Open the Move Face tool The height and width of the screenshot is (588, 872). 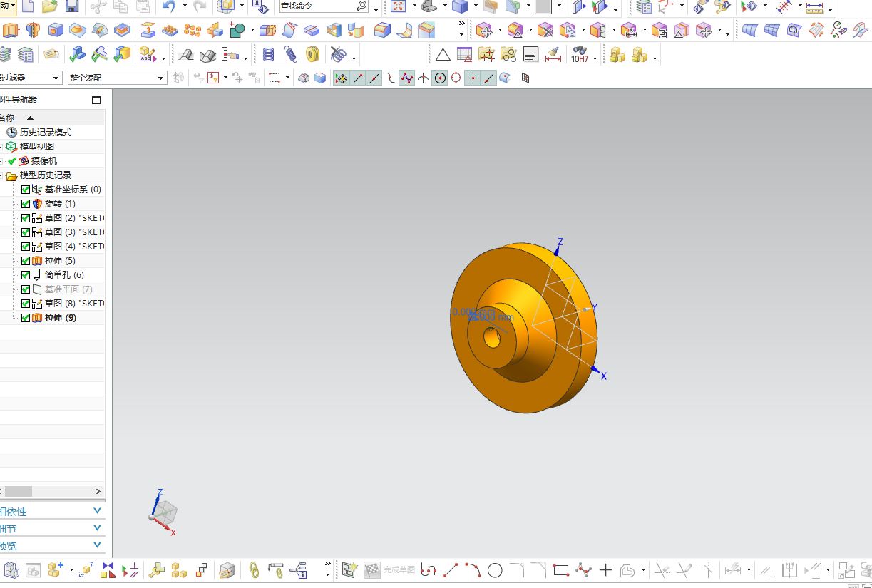485,31
